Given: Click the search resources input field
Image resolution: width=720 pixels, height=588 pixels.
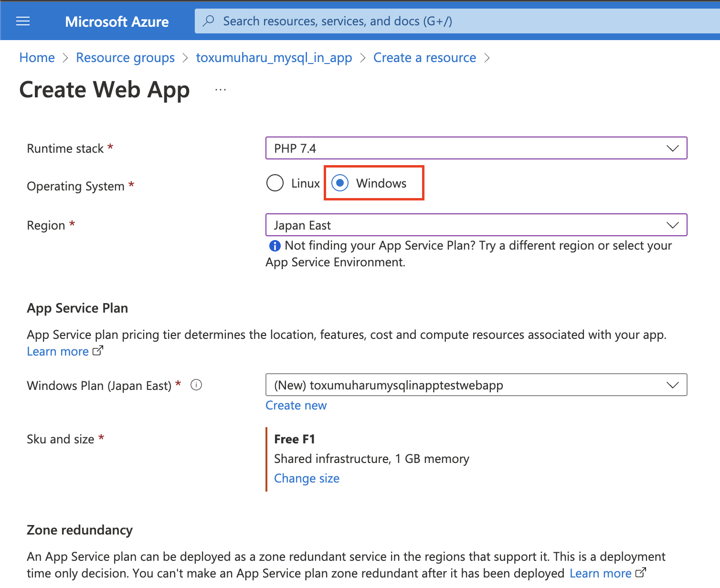Looking at the screenshot, I should coord(430,21).
